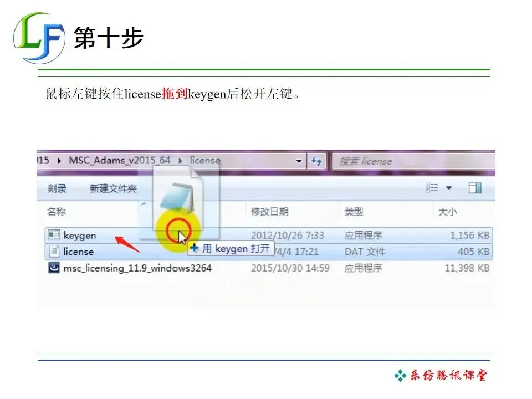
Task: Click the DAT 文件 type cell
Action: pos(365,252)
